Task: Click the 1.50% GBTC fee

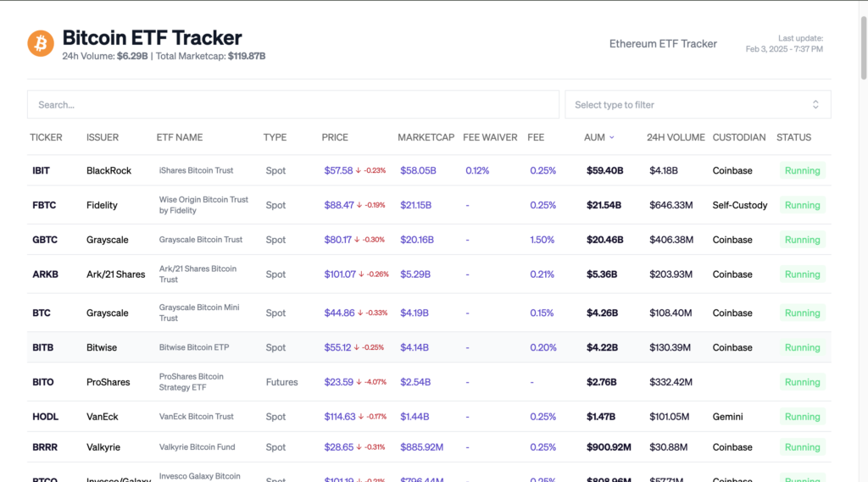Action: pos(542,240)
